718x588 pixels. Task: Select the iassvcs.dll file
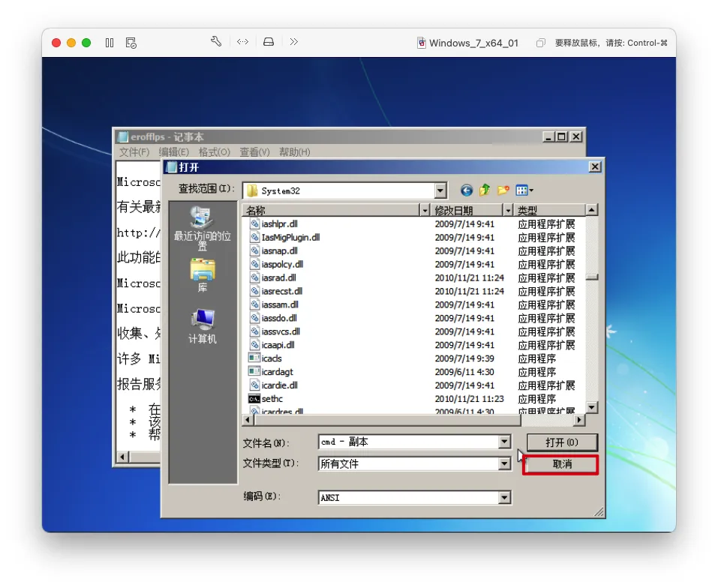point(281,331)
